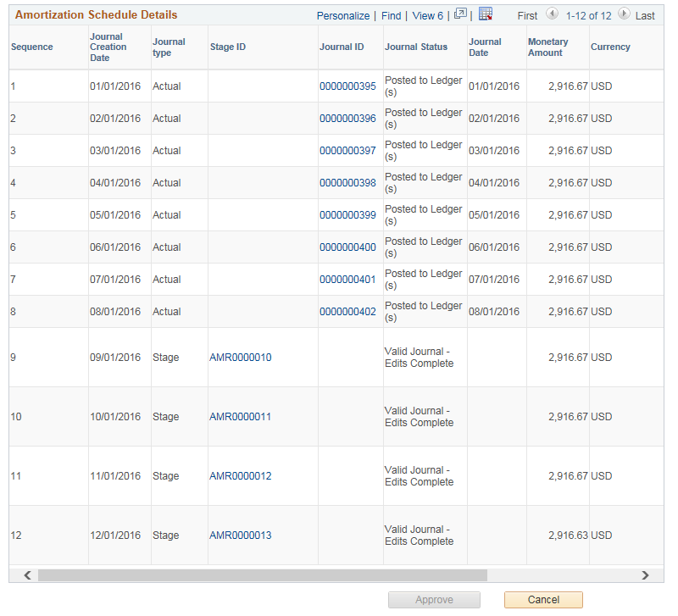Click Posted to Ledger status, row 7
This screenshot has width=678, height=616.
[x=423, y=280]
